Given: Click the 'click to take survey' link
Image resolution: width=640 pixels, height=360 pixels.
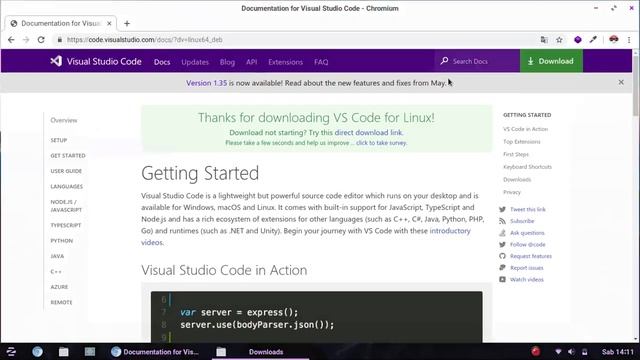Looking at the screenshot, I should point(381,143).
